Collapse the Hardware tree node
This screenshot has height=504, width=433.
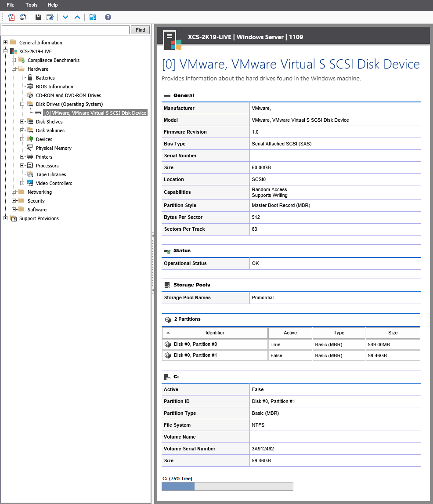14,69
